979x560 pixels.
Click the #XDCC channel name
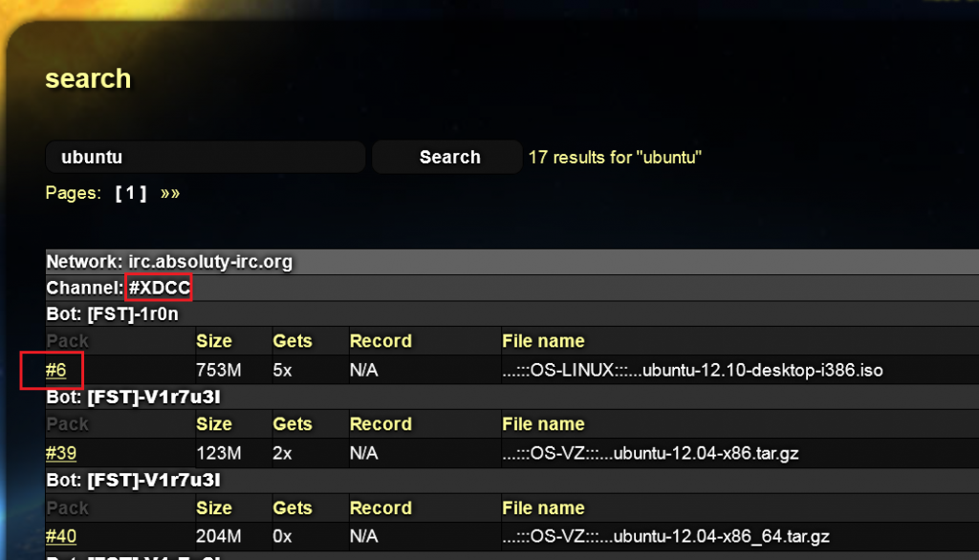pos(159,288)
